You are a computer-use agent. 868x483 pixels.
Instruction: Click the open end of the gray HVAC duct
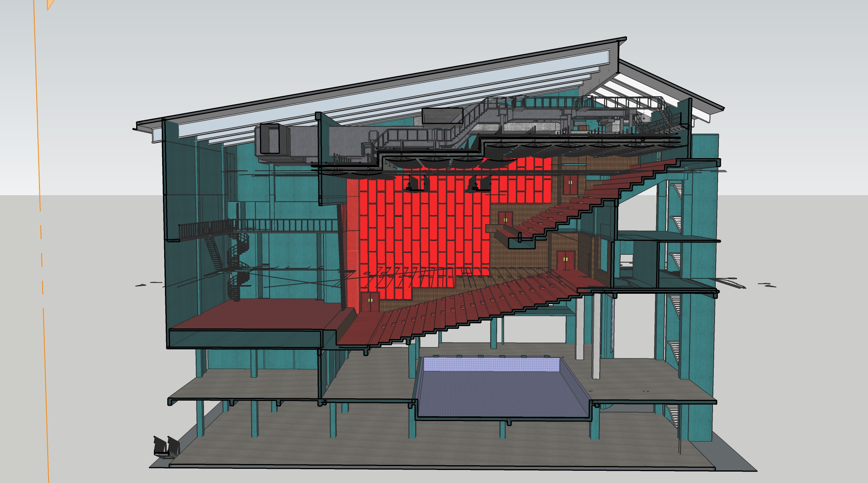270,139
